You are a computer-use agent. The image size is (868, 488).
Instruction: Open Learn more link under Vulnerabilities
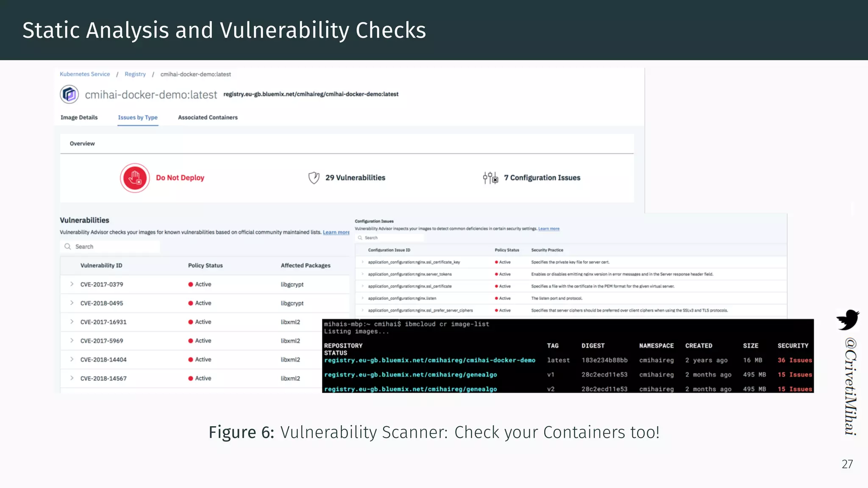click(336, 232)
